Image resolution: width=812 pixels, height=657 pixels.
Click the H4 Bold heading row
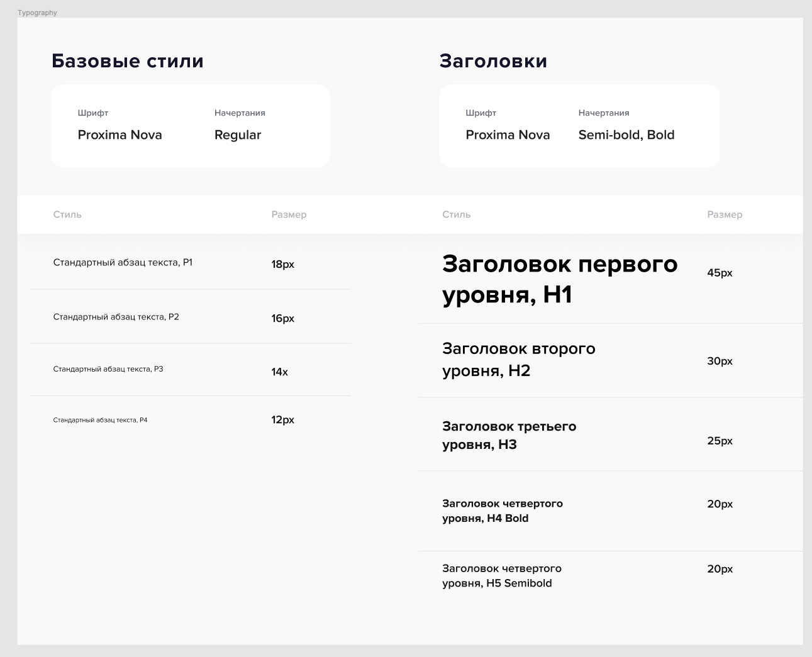click(x=503, y=511)
